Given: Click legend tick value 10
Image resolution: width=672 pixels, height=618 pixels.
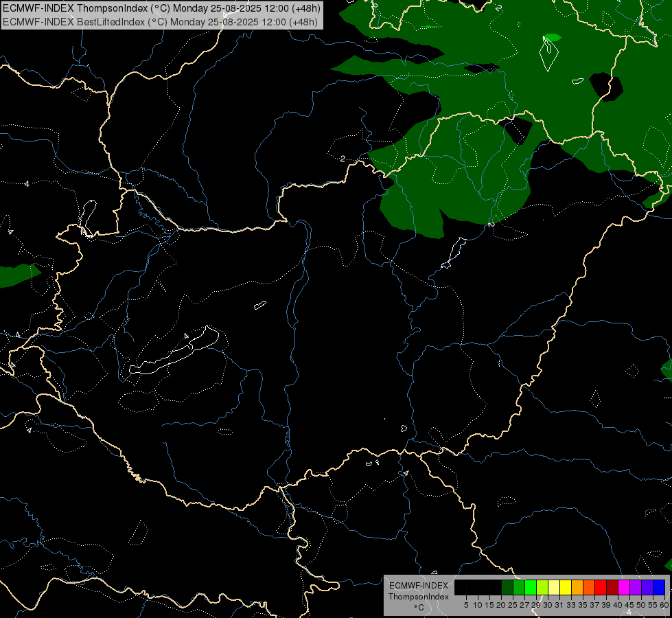Looking at the screenshot, I should tap(478, 605).
